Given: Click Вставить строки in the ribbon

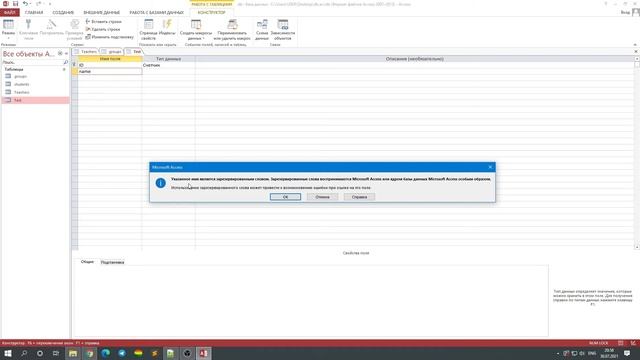Looking at the screenshot, I should (x=104, y=21).
